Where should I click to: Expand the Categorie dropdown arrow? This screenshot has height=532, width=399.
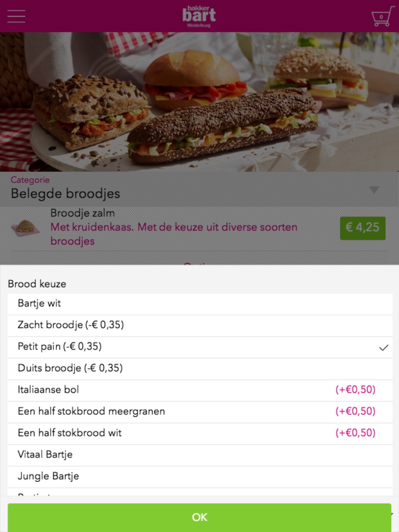click(x=374, y=189)
